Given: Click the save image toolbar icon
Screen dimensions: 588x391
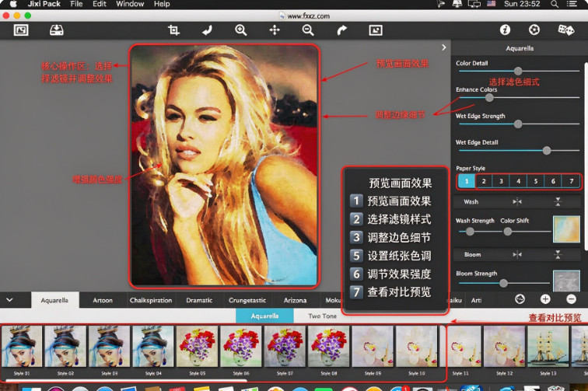Looking at the screenshot, I should (57, 30).
